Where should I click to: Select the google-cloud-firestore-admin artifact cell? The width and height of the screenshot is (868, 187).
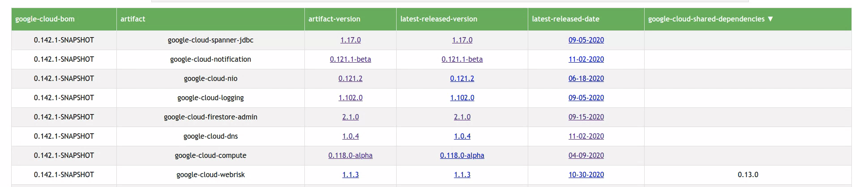tap(210, 117)
